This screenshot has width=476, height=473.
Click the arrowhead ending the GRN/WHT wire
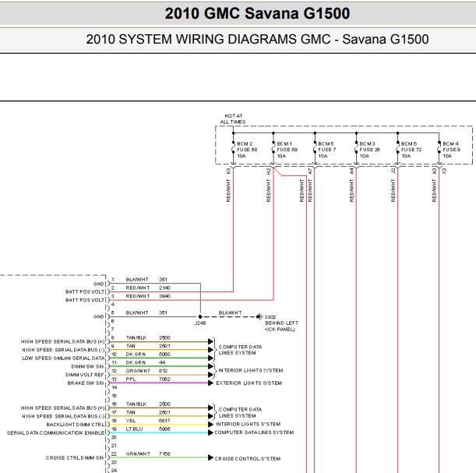pyautogui.click(x=210, y=458)
